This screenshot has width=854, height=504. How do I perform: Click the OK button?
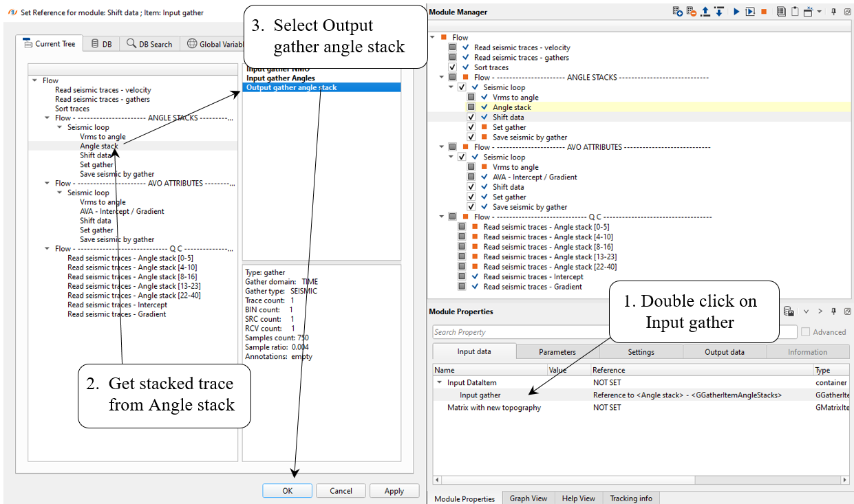pyautogui.click(x=287, y=491)
